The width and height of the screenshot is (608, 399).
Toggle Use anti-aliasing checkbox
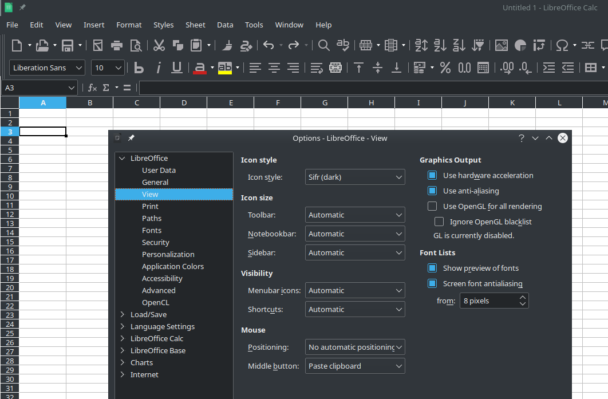432,191
